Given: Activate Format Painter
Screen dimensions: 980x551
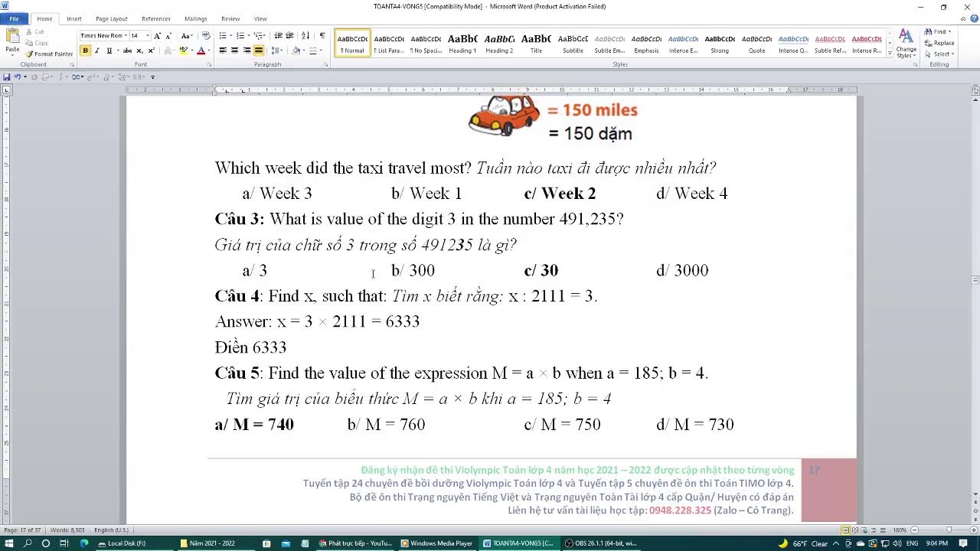Looking at the screenshot, I should tap(49, 54).
